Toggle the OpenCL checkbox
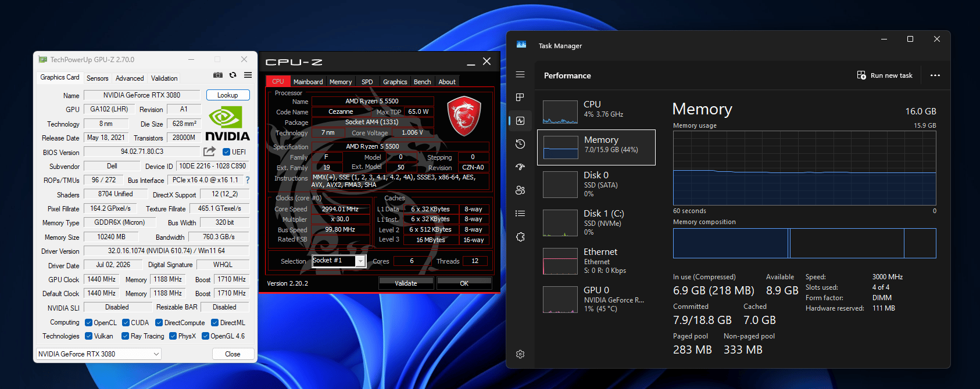Viewport: 980px width, 389px height. (88, 323)
